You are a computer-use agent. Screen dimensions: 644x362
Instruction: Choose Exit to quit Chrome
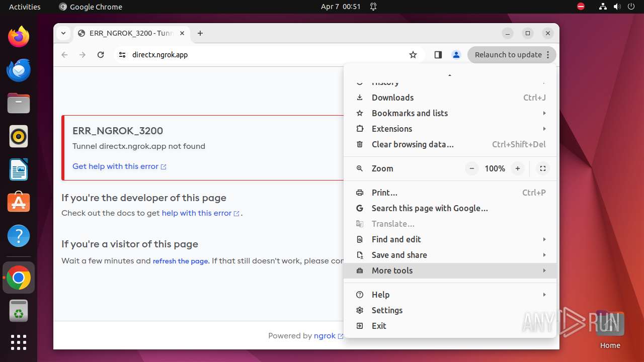(x=450, y=326)
